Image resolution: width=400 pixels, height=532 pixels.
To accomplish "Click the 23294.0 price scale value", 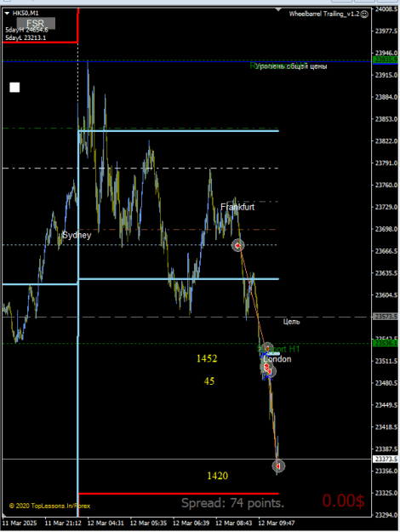I will (x=386, y=515).
